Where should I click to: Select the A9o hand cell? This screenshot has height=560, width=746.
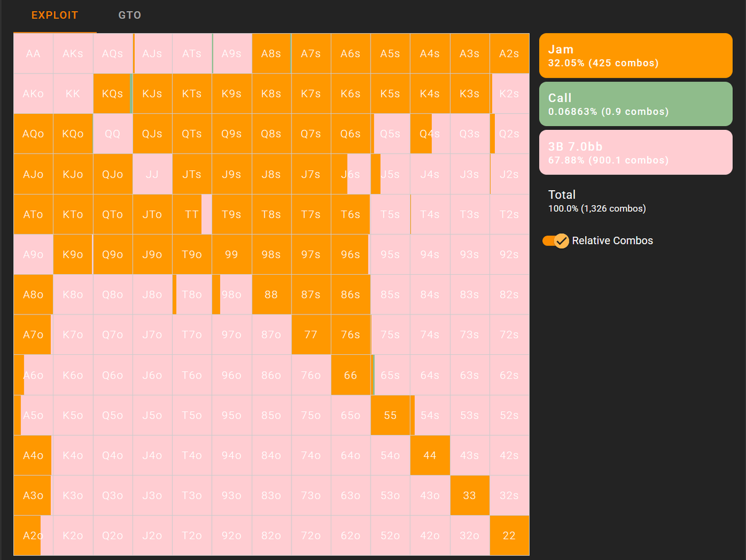point(33,254)
